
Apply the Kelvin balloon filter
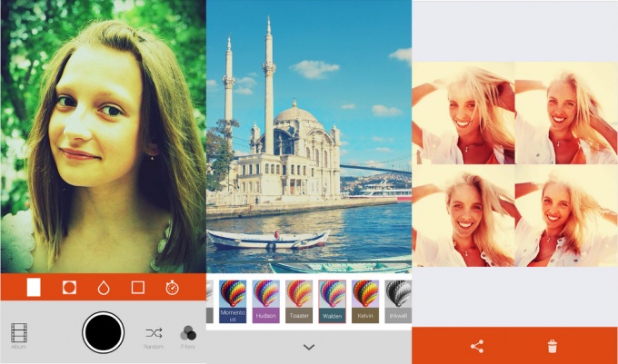coord(365,301)
